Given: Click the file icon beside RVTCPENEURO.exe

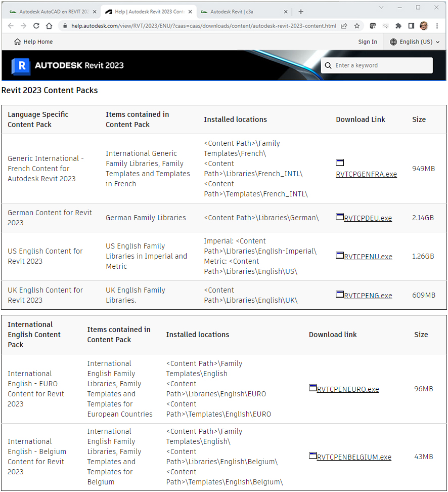Looking at the screenshot, I should point(312,388).
